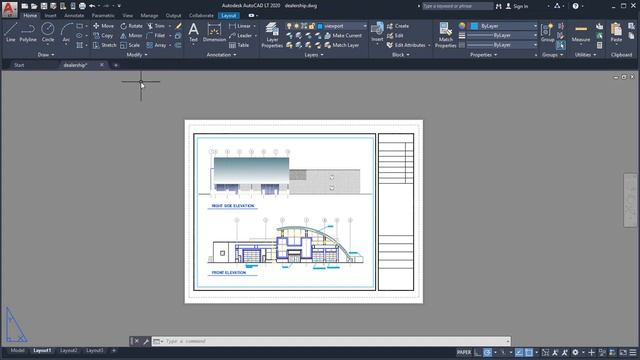The image size is (640, 360).
Task: Click Undo arrow in quick access toolbar
Action: coord(92,6)
